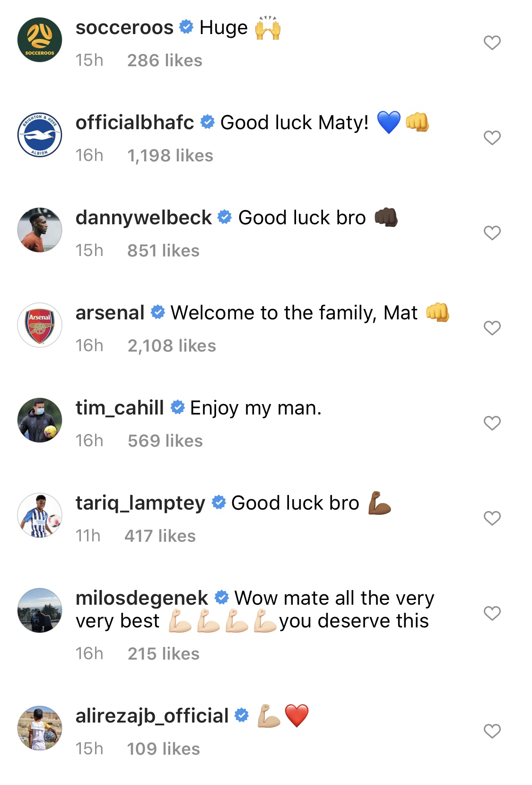
Task: View 2,108 likes on arsenal comment
Action: [172, 346]
